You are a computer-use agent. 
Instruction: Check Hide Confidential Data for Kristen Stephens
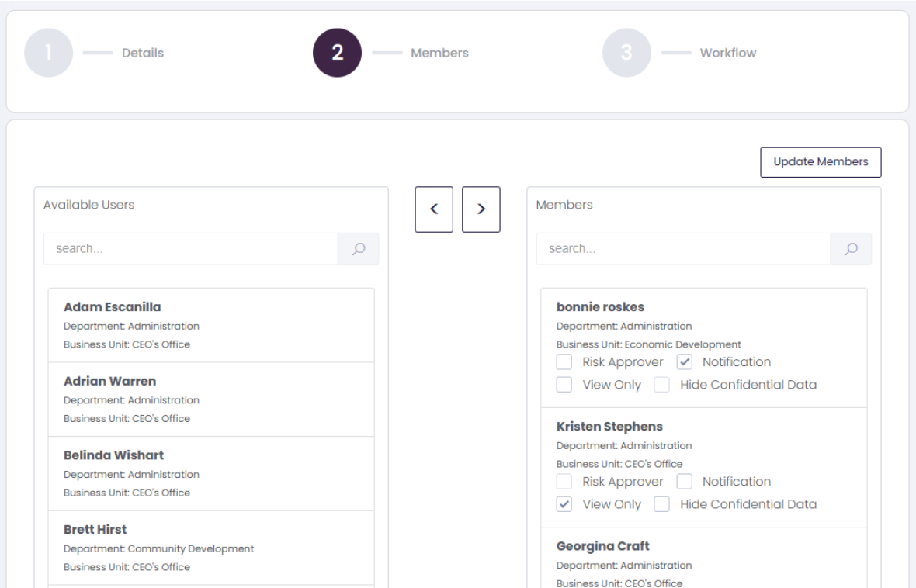click(x=662, y=504)
